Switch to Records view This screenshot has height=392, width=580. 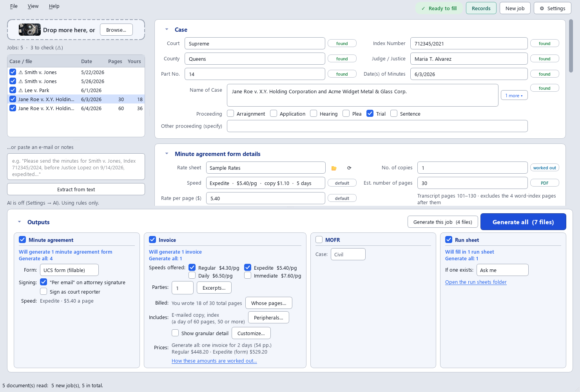coord(481,8)
